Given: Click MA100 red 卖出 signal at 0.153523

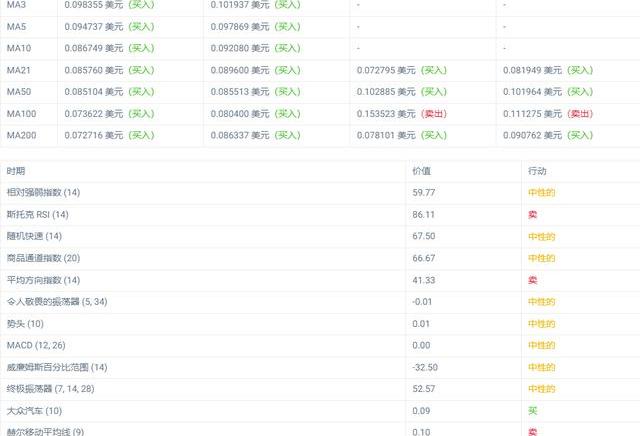Looking at the screenshot, I should coord(433,114).
